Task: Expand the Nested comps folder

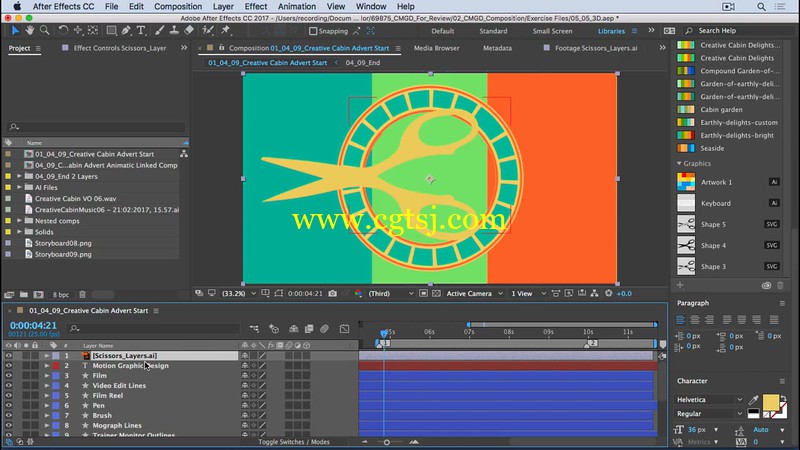Action: [x=19, y=221]
